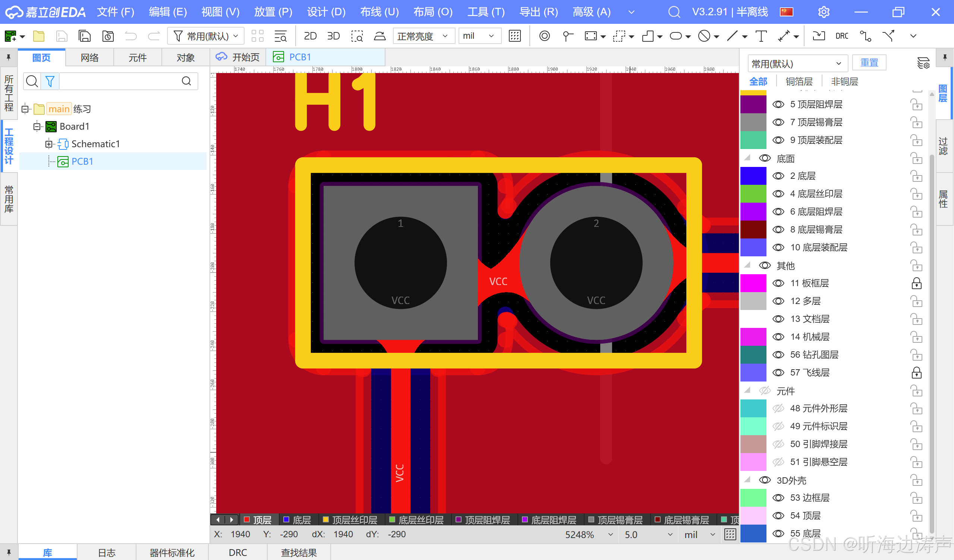This screenshot has height=560, width=954.
Task: Unlock the 11 板框层 layer
Action: tap(916, 284)
